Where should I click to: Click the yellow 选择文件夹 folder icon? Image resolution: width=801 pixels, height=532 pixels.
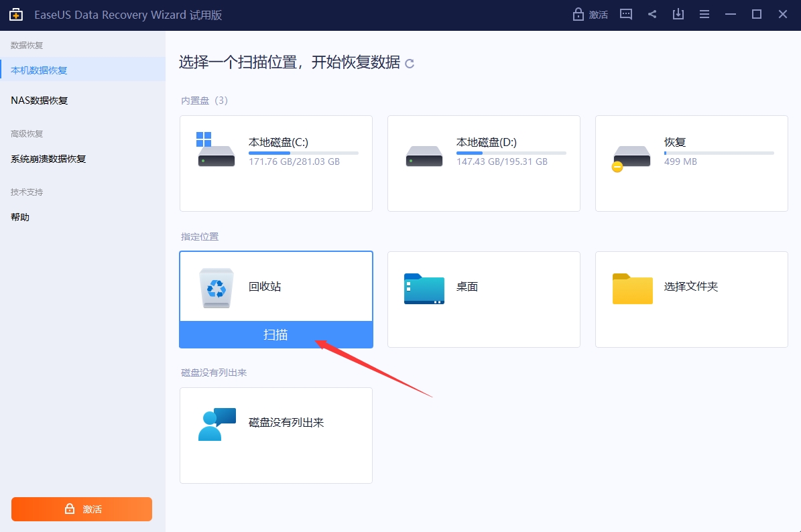[632, 288]
